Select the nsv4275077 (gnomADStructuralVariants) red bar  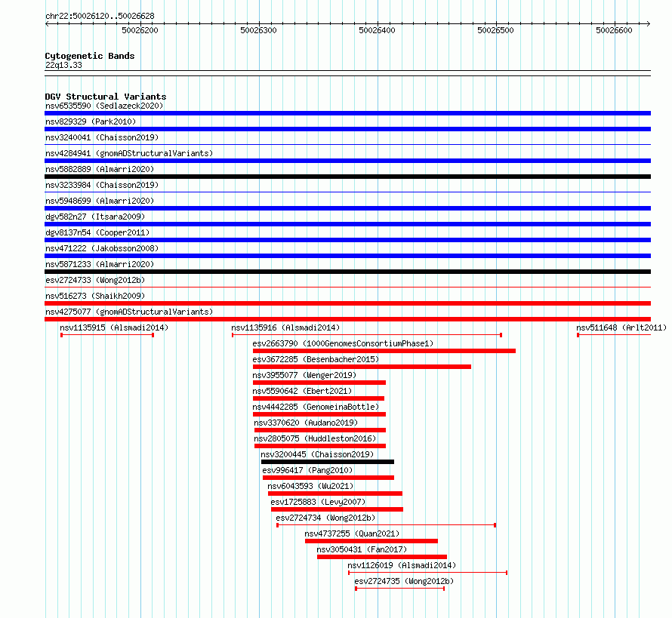tap(347, 319)
